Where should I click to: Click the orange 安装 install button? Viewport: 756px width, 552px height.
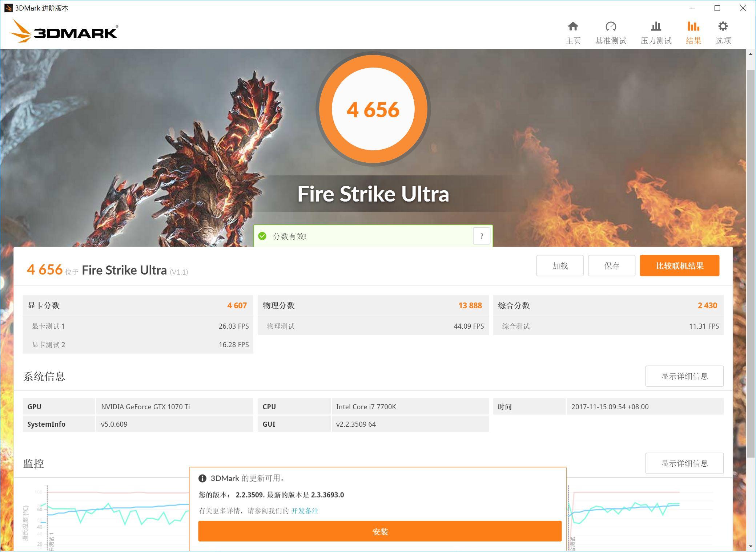click(380, 531)
